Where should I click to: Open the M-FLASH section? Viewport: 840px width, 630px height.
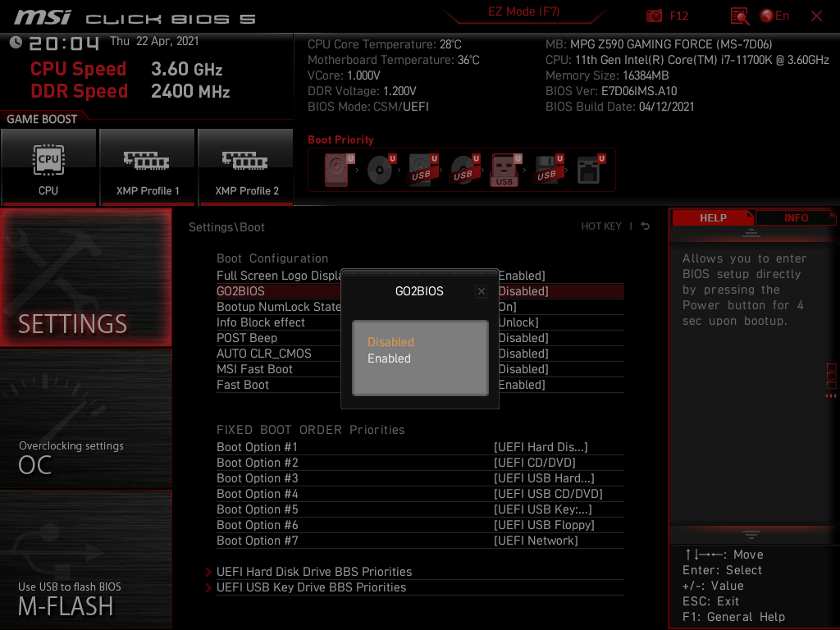tap(85, 559)
